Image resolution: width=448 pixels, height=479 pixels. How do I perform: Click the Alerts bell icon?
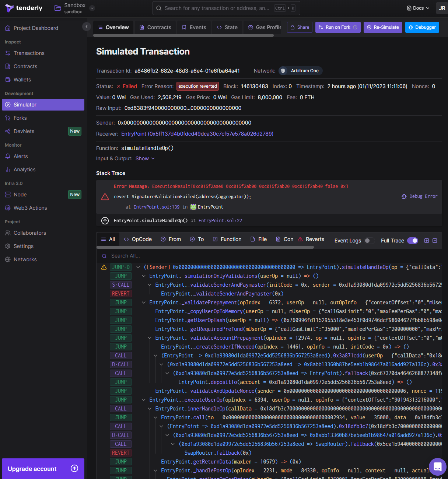(x=8, y=156)
